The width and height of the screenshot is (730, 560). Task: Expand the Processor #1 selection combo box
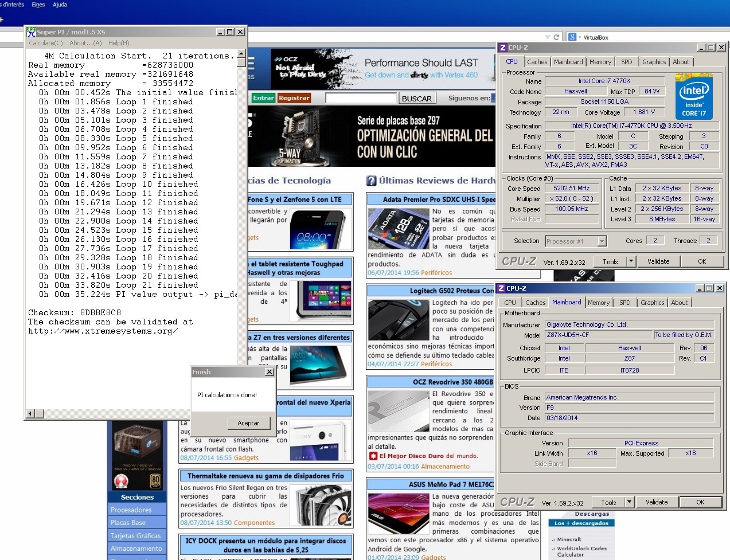click(602, 241)
